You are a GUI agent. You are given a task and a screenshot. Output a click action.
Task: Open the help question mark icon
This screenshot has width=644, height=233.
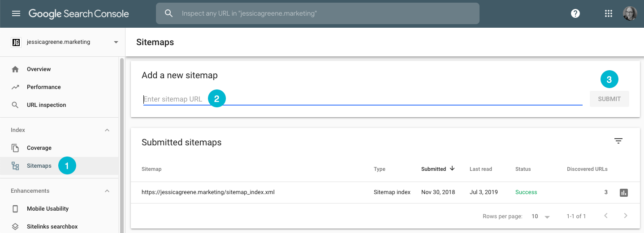[x=575, y=13]
